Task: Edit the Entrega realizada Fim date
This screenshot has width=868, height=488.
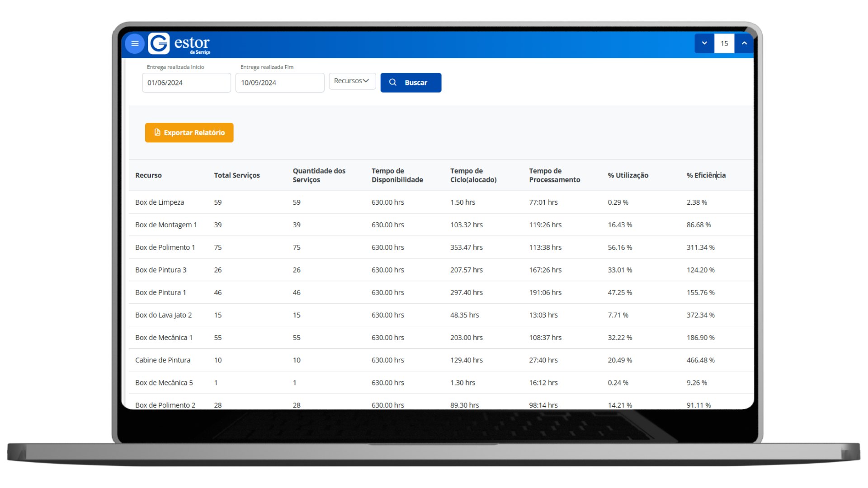Action: 280,83
